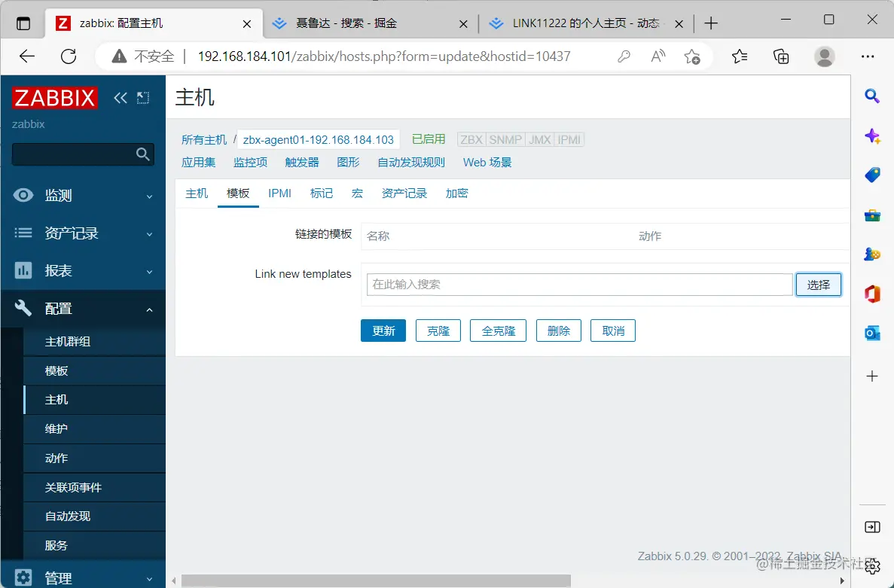Open the Collections icon

tap(781, 56)
